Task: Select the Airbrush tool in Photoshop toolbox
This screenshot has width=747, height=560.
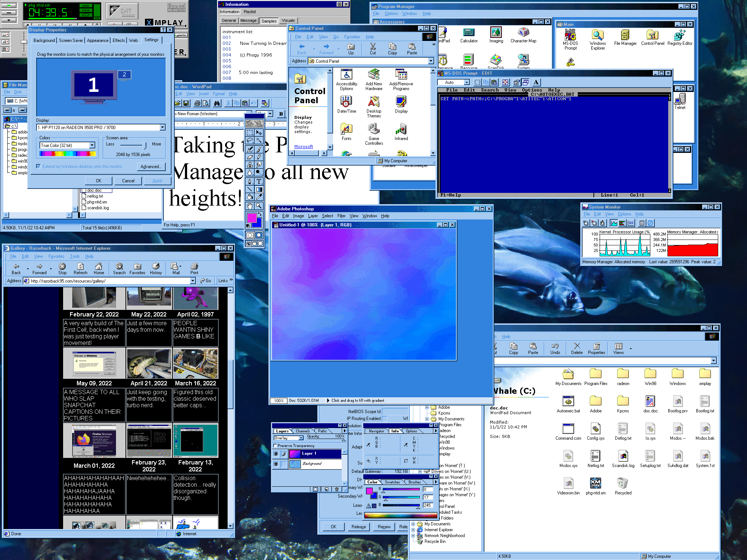Action: tap(250, 149)
